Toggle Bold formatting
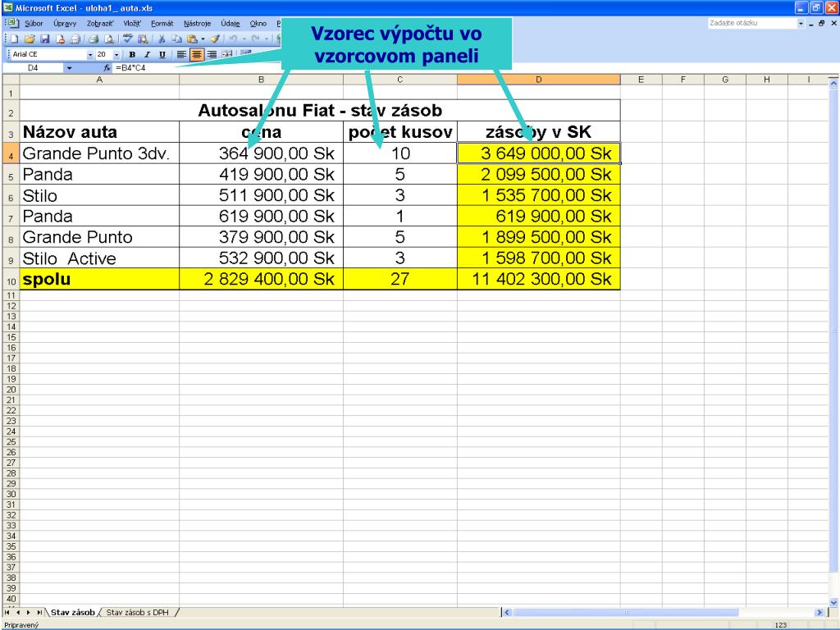The image size is (840, 630). [x=132, y=55]
